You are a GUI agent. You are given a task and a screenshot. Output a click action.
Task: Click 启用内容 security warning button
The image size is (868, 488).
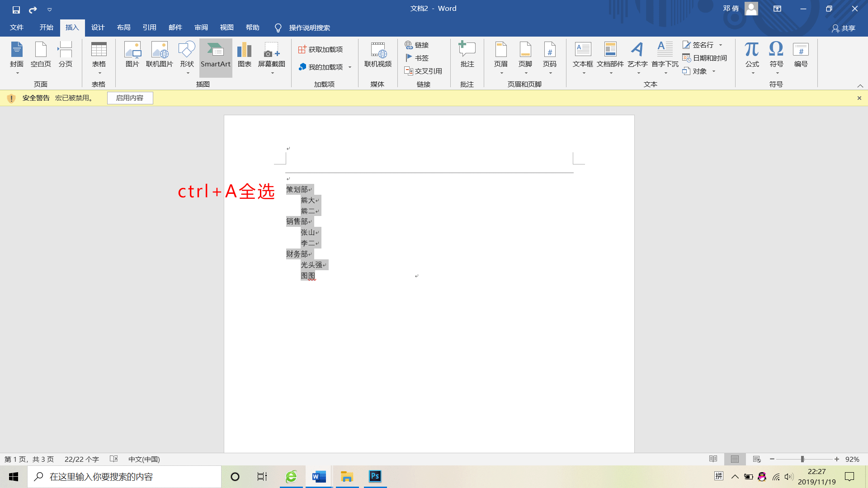(x=129, y=98)
